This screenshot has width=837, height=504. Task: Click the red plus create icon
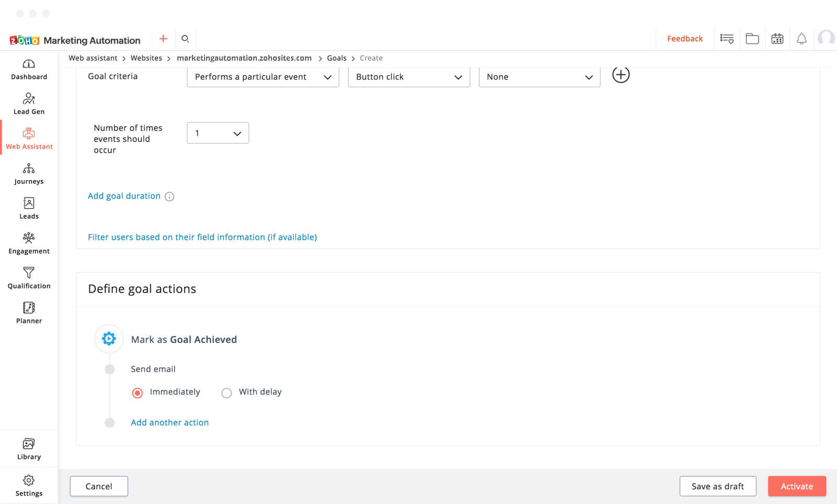tap(163, 39)
